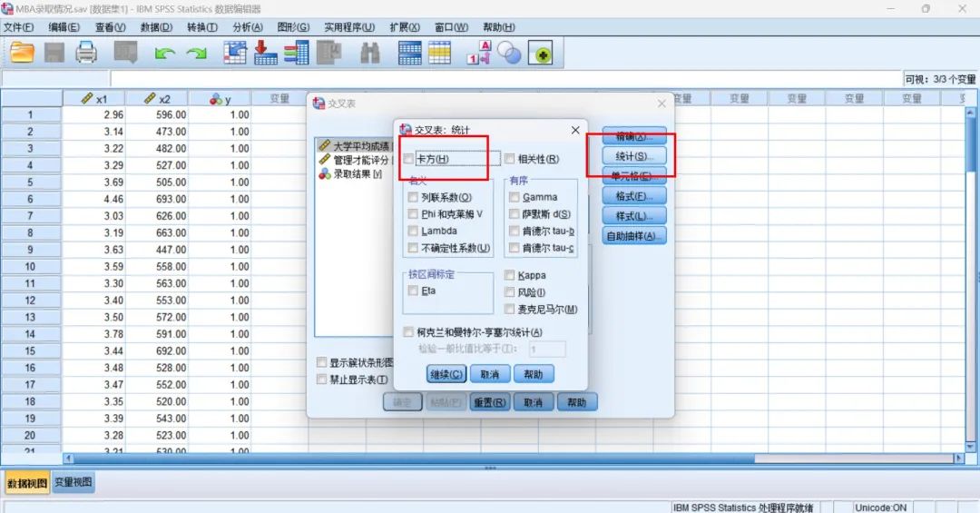Viewport: 980px width, 513px height.
Task: Close the 交叉表: 统计 dialog with X
Action: [575, 130]
